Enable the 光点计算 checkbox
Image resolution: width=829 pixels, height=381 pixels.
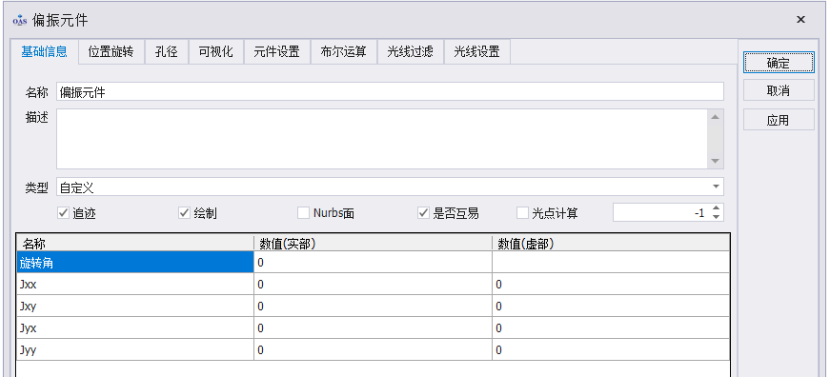coord(522,213)
